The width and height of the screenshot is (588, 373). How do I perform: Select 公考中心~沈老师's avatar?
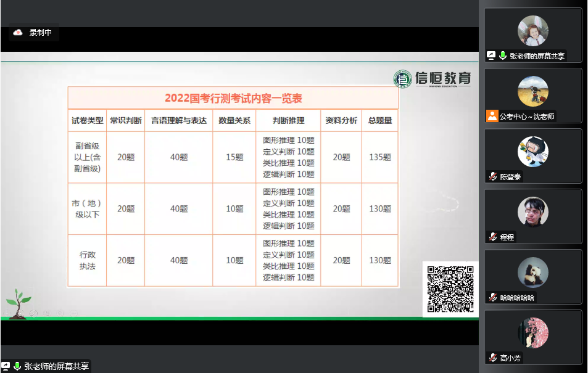[x=532, y=91]
